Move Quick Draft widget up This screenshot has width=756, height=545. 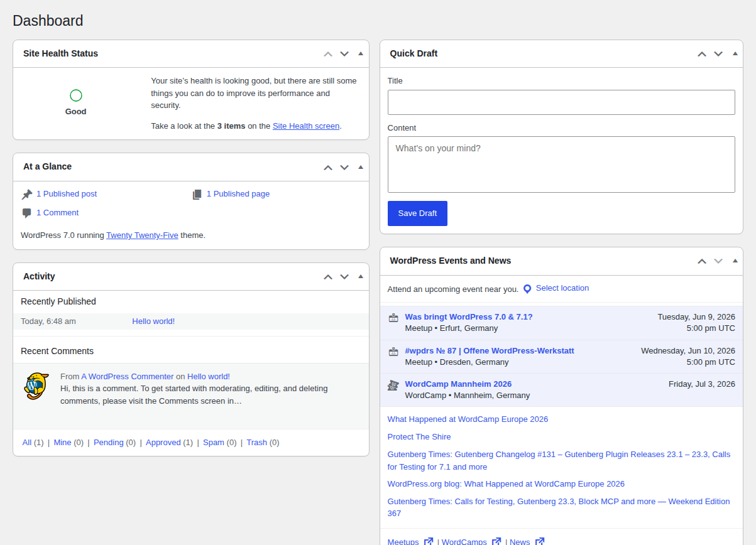pos(702,54)
